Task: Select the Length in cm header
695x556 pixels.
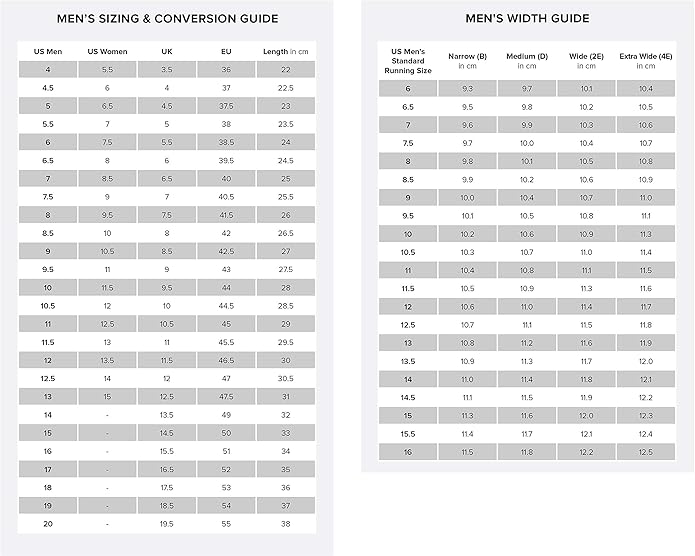Action: click(285, 51)
